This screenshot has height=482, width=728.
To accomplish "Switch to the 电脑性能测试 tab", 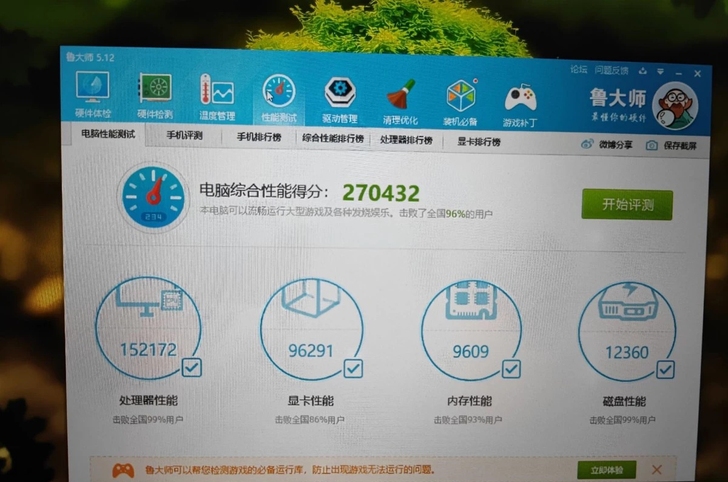I will click(108, 134).
